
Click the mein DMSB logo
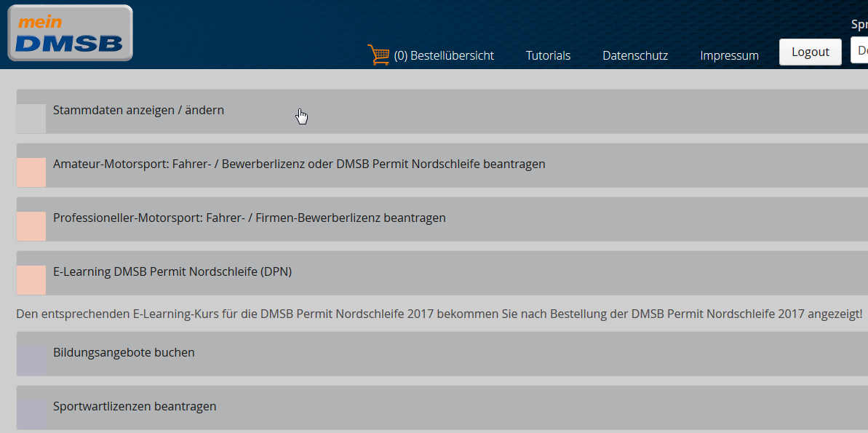coord(70,33)
